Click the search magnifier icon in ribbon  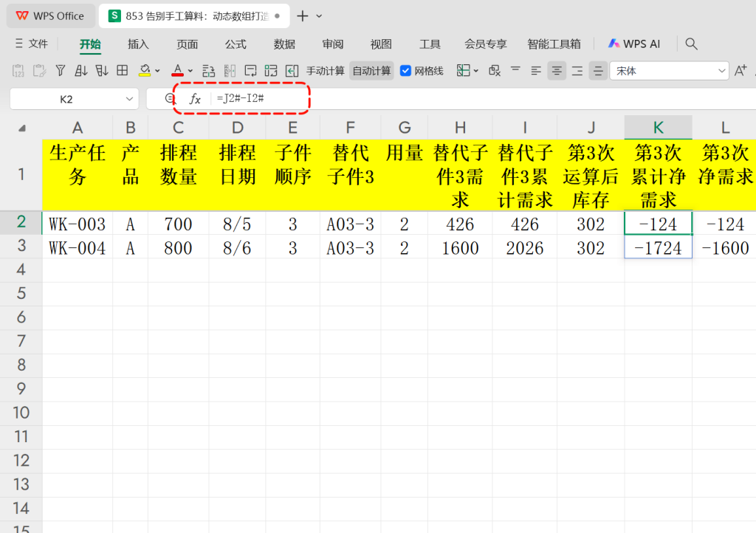pos(691,44)
